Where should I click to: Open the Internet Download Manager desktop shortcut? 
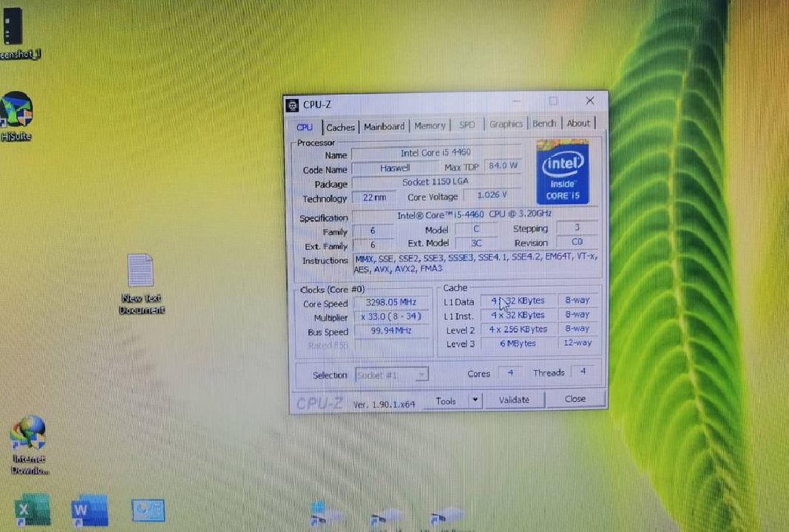[x=29, y=445]
